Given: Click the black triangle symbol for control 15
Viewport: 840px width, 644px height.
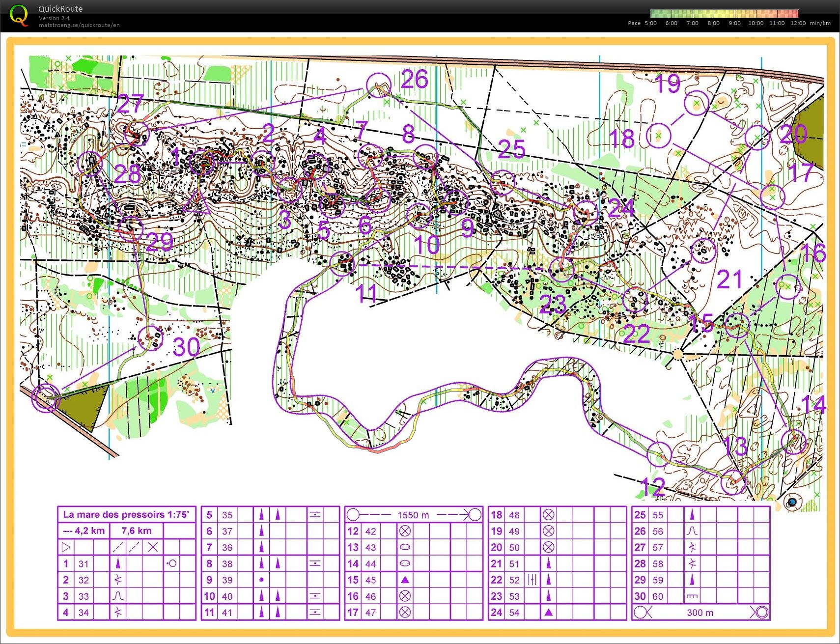Looking at the screenshot, I should [x=405, y=580].
